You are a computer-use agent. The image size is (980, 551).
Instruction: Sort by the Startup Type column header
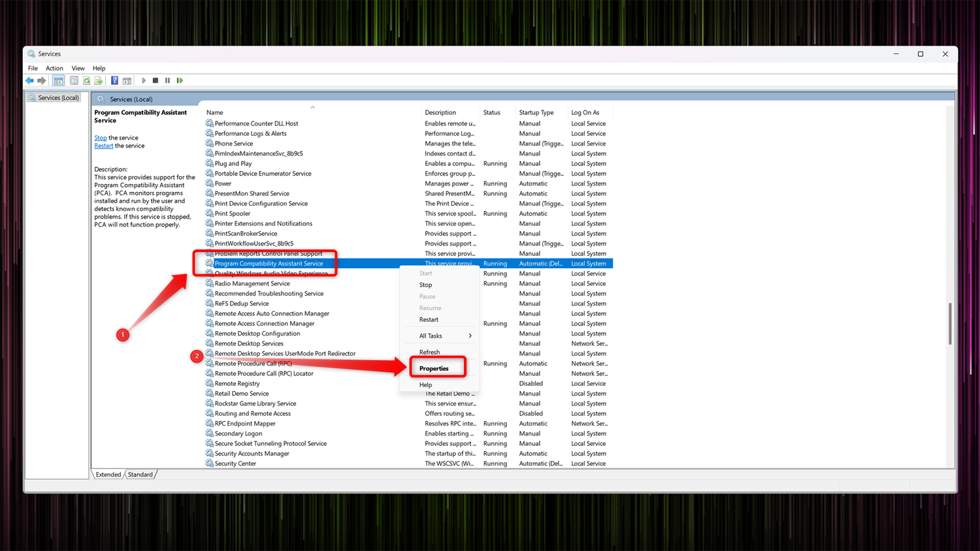tap(542, 112)
